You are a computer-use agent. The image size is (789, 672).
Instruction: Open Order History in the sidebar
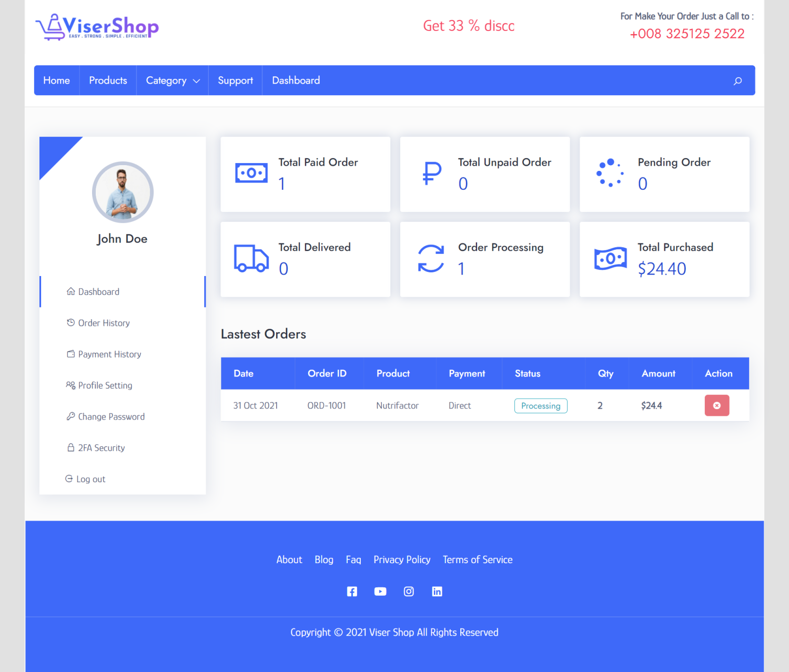104,323
